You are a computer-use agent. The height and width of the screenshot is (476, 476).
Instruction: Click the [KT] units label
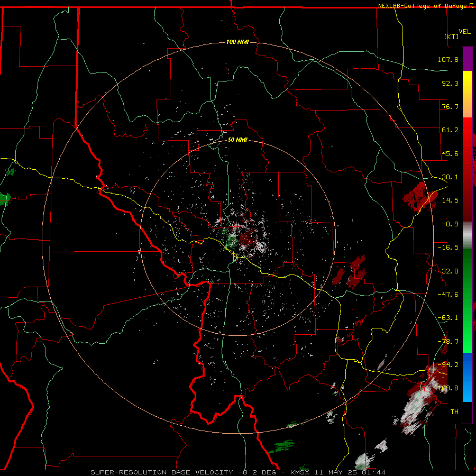click(452, 36)
